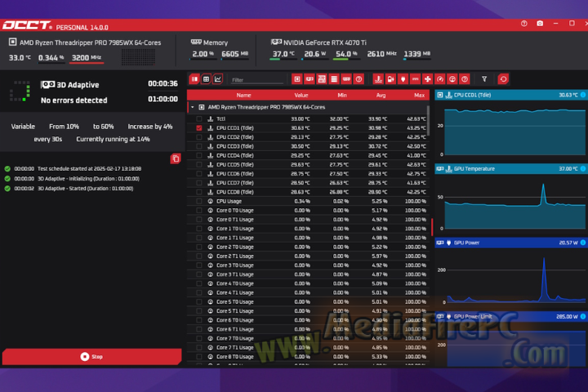This screenshot has width=588, height=392.
Task: Toggle the fan sensor type filter
Action: (x=427, y=79)
